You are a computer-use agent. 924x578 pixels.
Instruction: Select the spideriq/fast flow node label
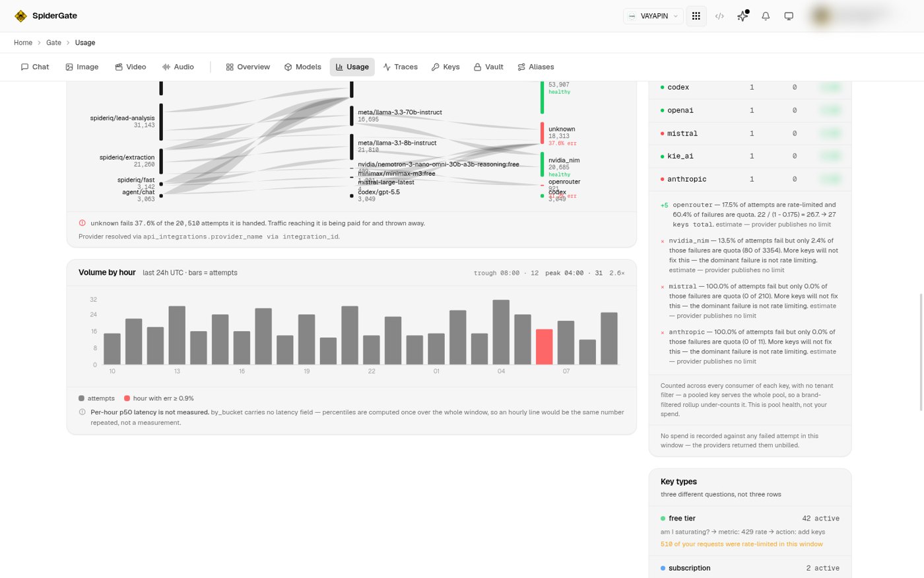click(136, 180)
